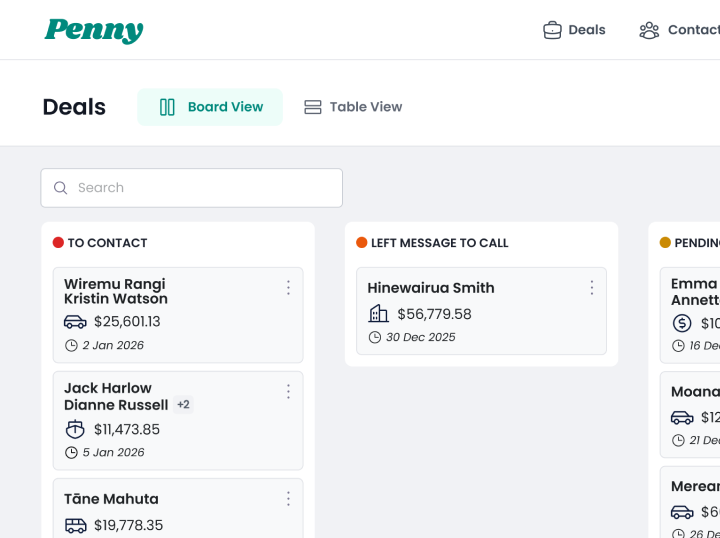The image size is (720, 538).
Task: Click the $11,473.85 amount
Action: 127,430
